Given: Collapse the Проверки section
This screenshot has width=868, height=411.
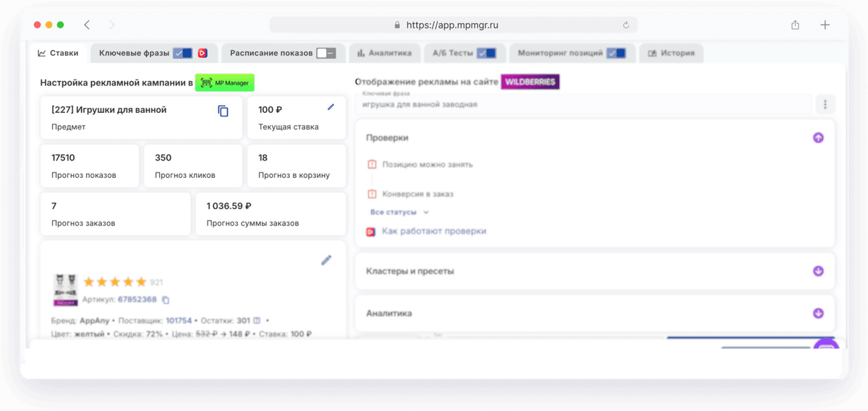Looking at the screenshot, I should tap(818, 137).
